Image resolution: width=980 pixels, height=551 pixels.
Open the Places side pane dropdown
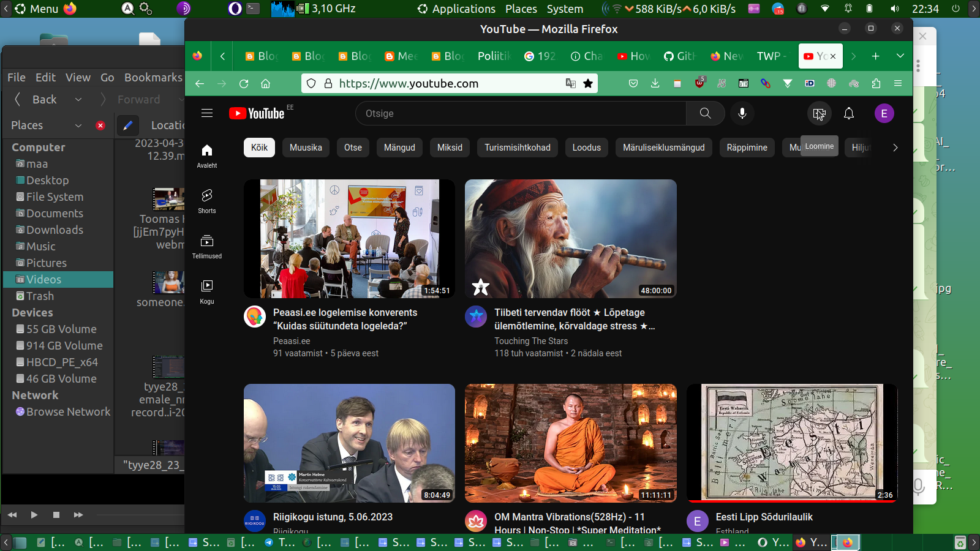tap(78, 126)
